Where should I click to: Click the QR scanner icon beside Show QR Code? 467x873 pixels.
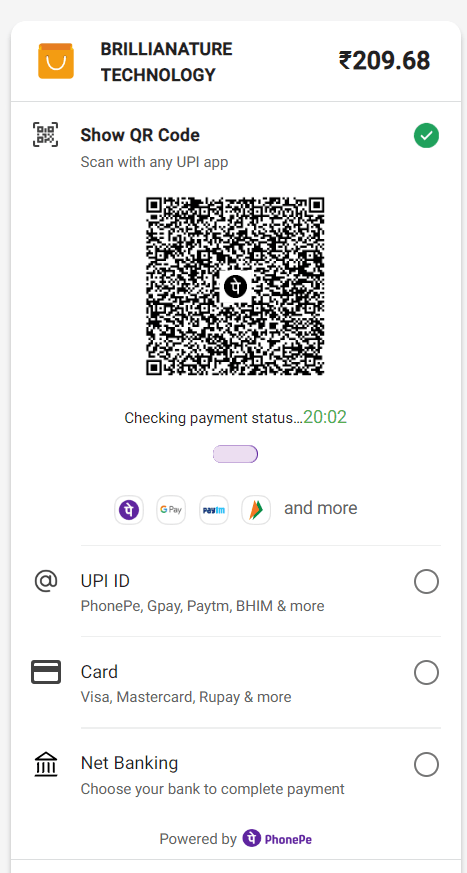(46, 135)
